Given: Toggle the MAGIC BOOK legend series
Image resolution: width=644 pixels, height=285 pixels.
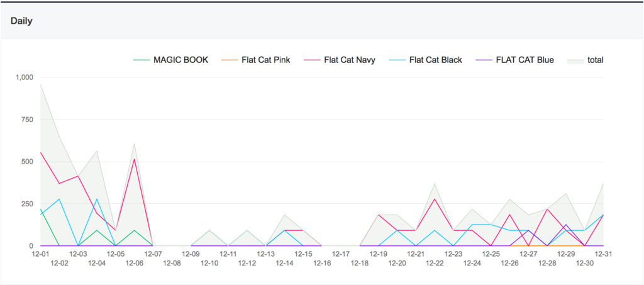Looking at the screenshot, I should tap(171, 60).
